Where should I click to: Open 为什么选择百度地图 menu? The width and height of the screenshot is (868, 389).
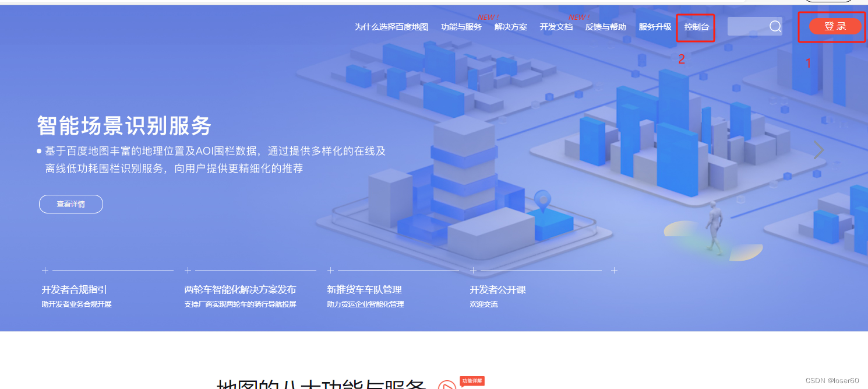(x=391, y=27)
